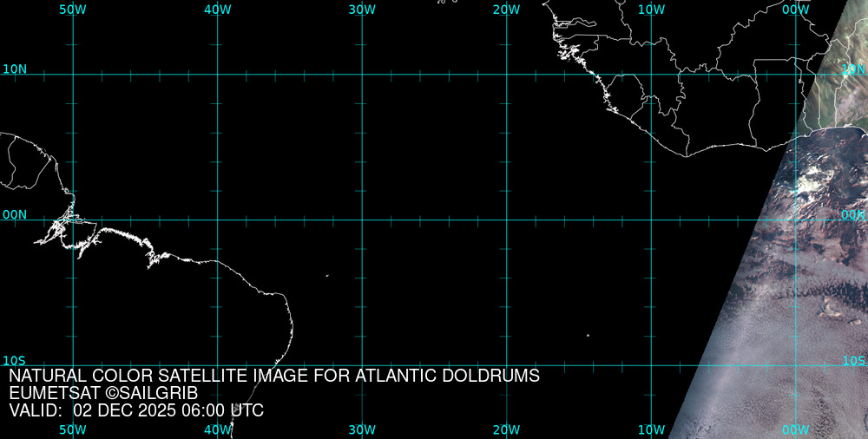Click the intersection of 20W and 10N gridlines
This screenshot has width=868, height=439.
coord(506,74)
